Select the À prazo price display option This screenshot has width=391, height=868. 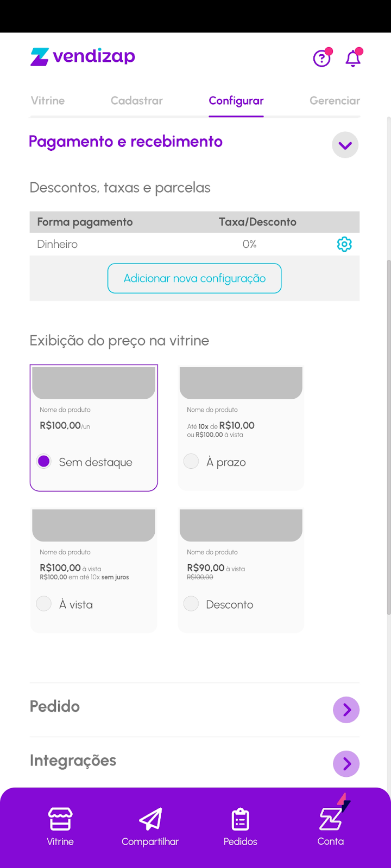(x=191, y=462)
